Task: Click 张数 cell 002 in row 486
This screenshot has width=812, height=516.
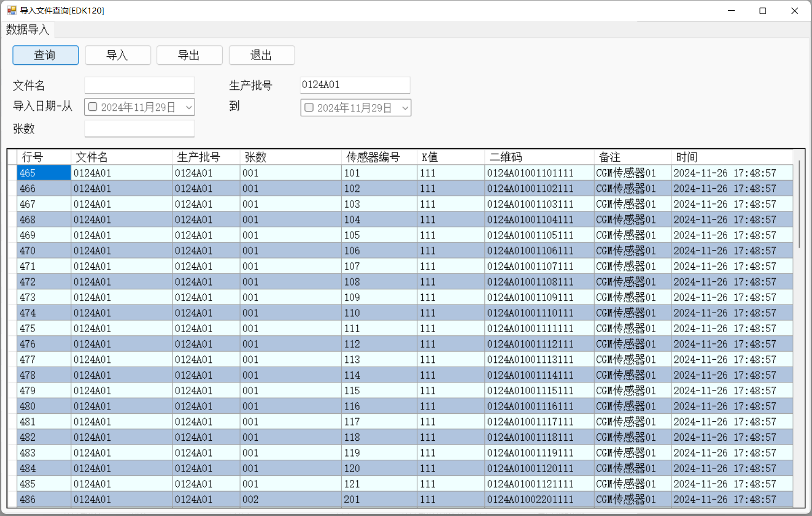Action: 291,500
